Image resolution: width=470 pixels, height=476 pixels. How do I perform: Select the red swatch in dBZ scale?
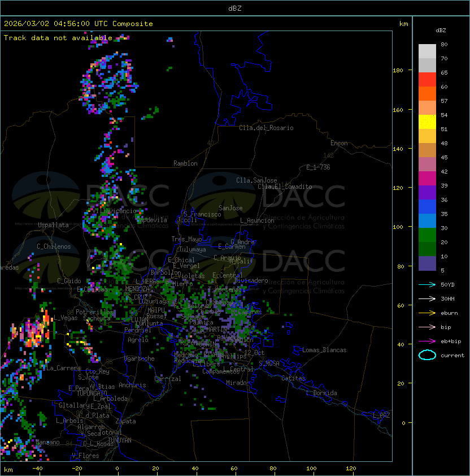coord(427,80)
